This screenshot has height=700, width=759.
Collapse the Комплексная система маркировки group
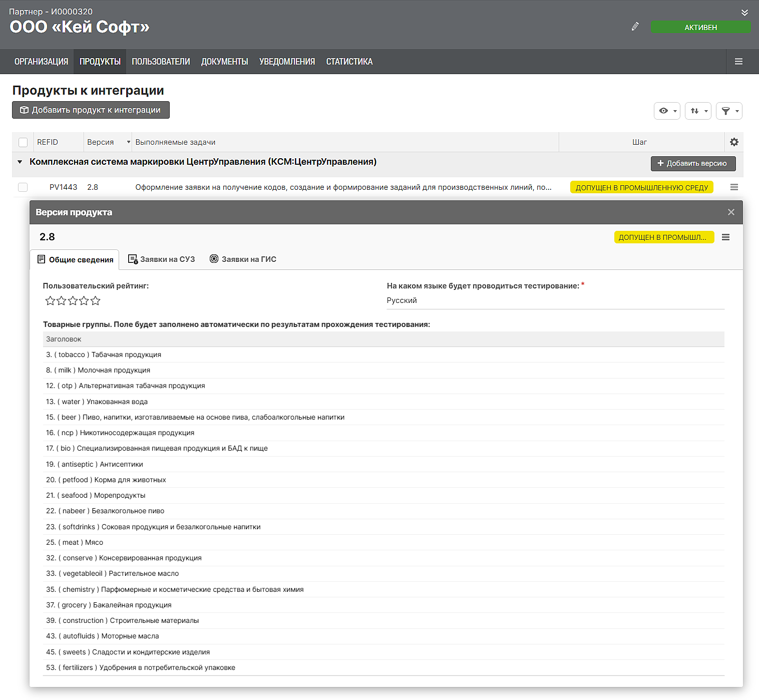point(20,162)
